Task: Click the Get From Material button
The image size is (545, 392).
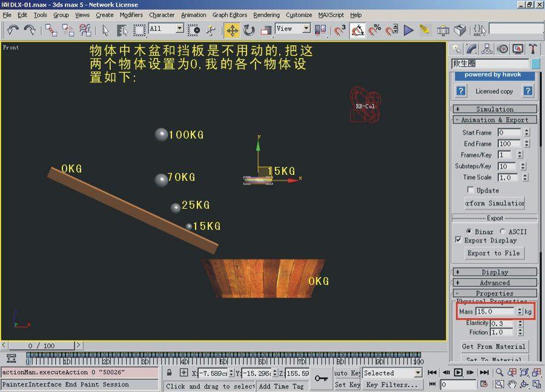Action: tap(494, 347)
